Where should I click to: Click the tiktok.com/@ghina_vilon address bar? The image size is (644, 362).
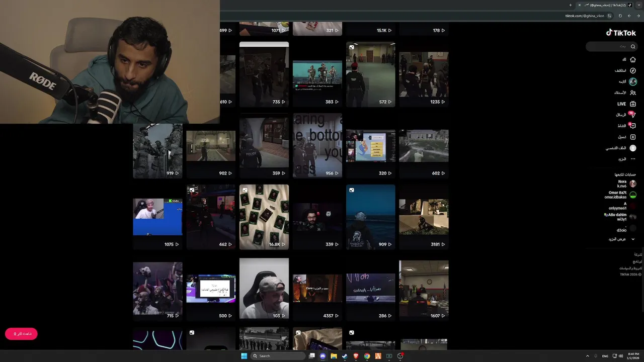click(x=584, y=16)
